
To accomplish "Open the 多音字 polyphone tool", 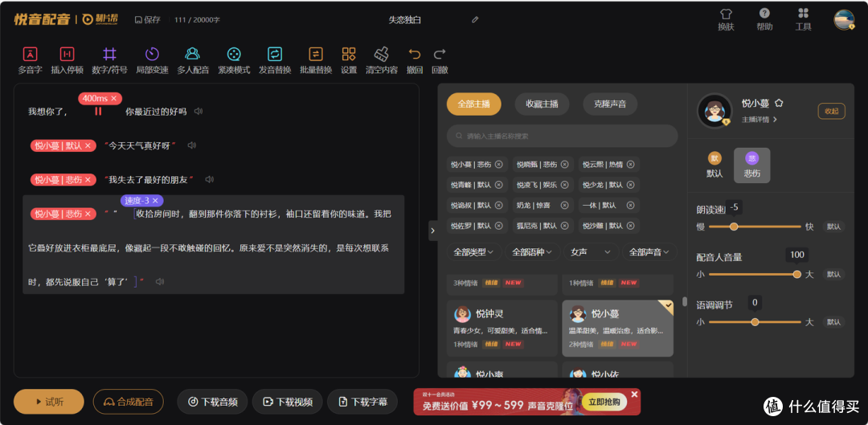I will point(30,60).
